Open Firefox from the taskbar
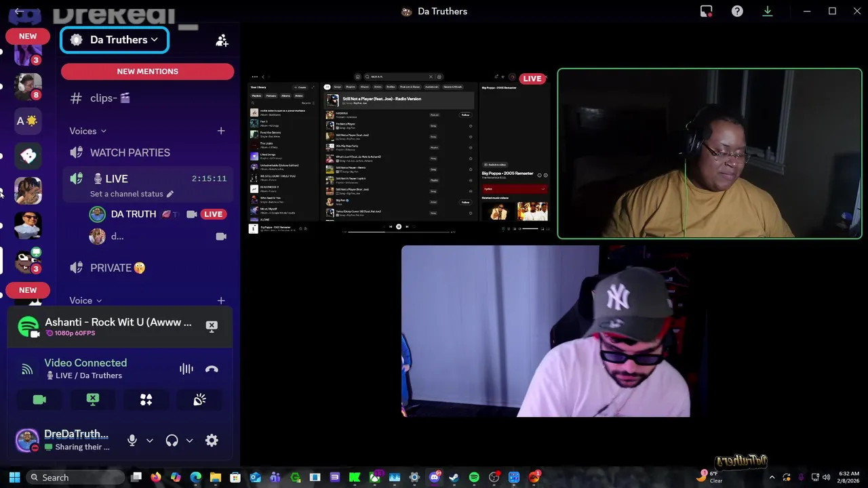This screenshot has width=868, height=488. tap(156, 477)
